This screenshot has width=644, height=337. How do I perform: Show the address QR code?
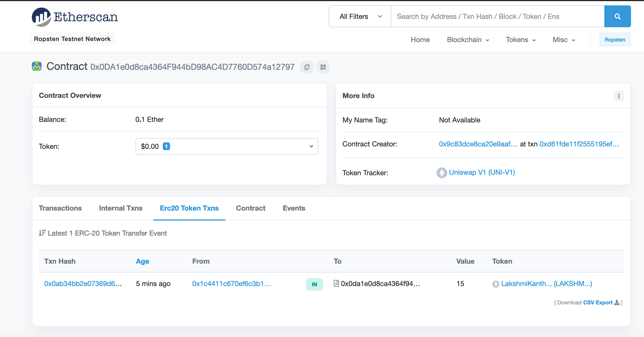pos(323,67)
